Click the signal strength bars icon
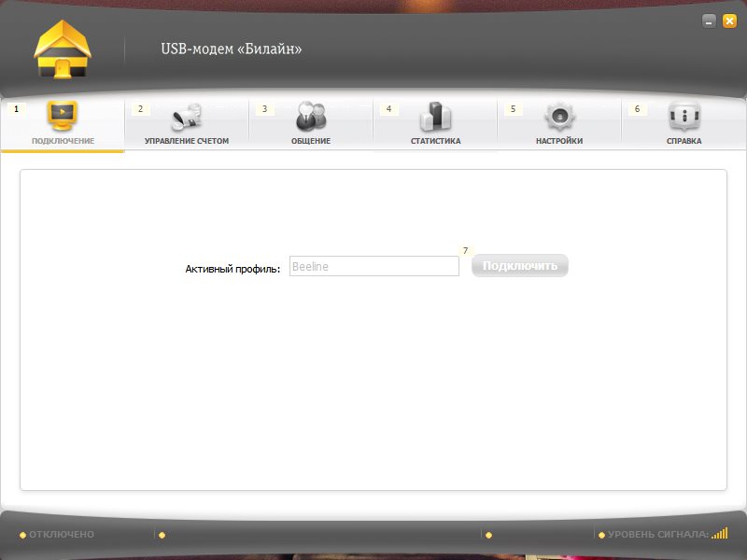 coord(719,534)
